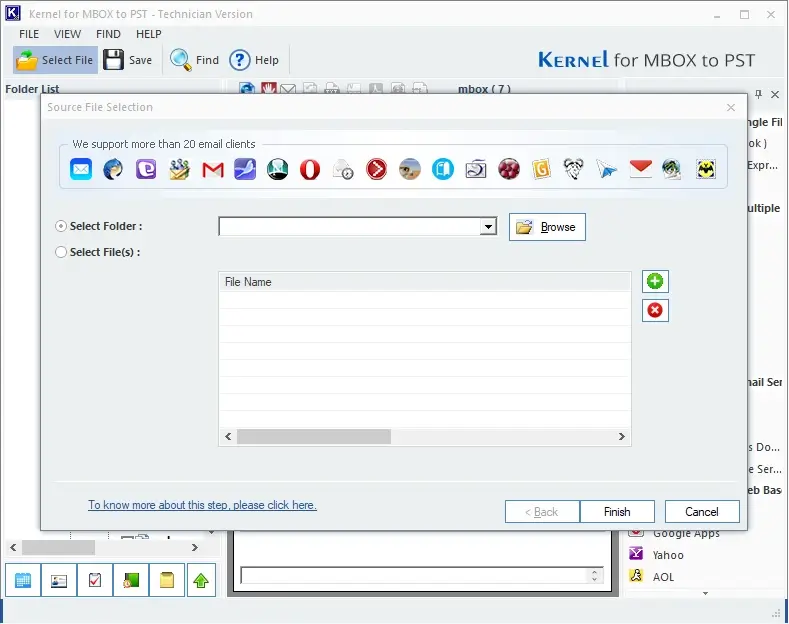This screenshot has height=624, width=789.
Task: Pin the right side panel
Action: [759, 94]
